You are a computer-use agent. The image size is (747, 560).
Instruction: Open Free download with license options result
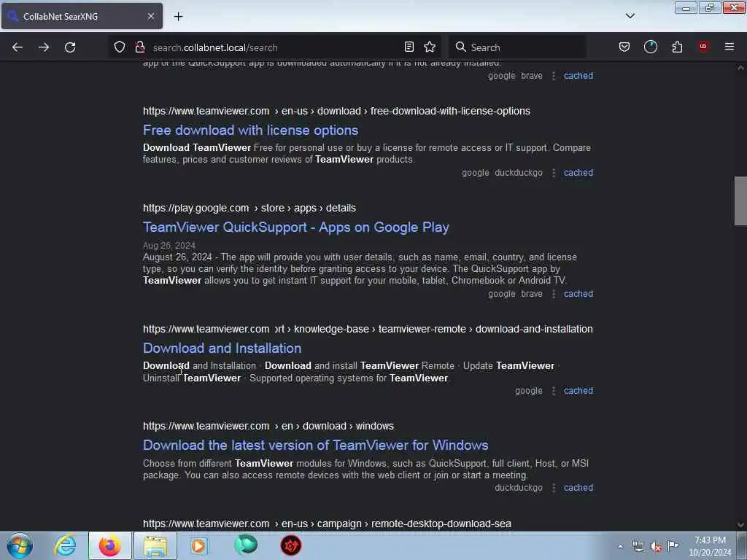point(251,130)
